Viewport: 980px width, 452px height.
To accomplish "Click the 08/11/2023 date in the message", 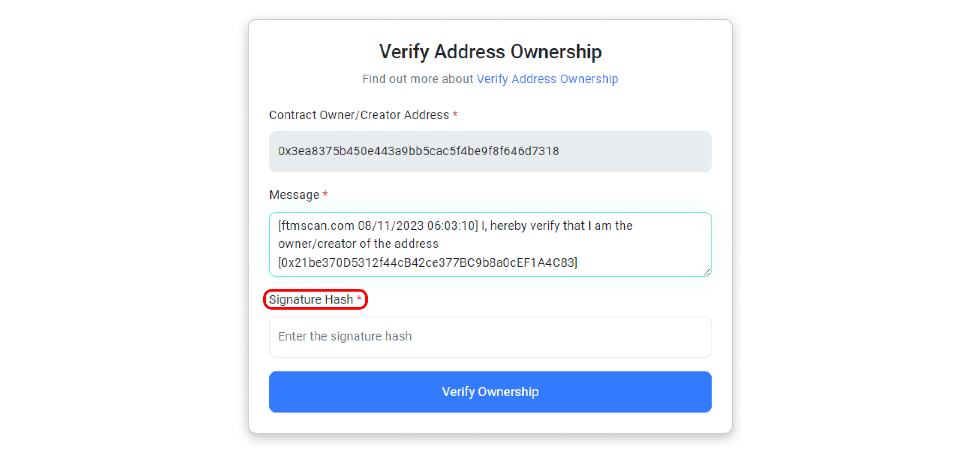I will pyautogui.click(x=391, y=226).
